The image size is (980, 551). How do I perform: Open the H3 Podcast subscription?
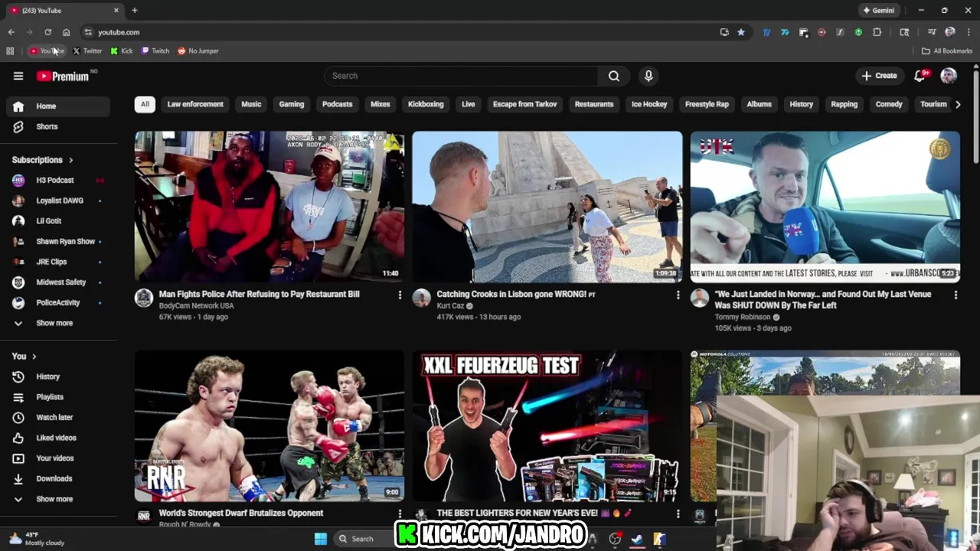click(x=58, y=180)
